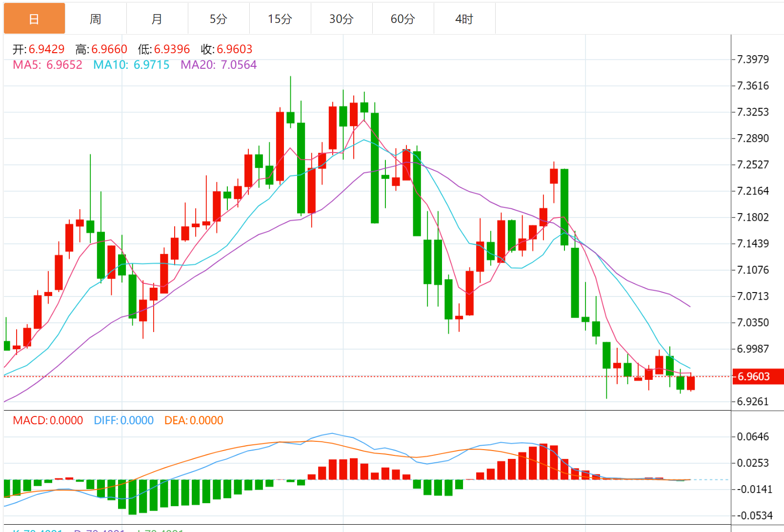This screenshot has width=784, height=532.
Task: Click the MA10: 6.9715 label
Action: coord(132,65)
